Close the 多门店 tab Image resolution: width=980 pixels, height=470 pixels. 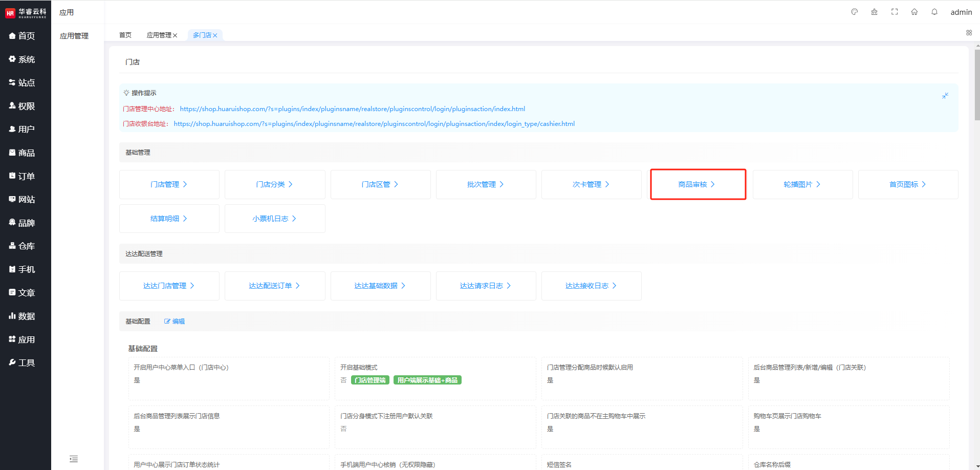(215, 35)
